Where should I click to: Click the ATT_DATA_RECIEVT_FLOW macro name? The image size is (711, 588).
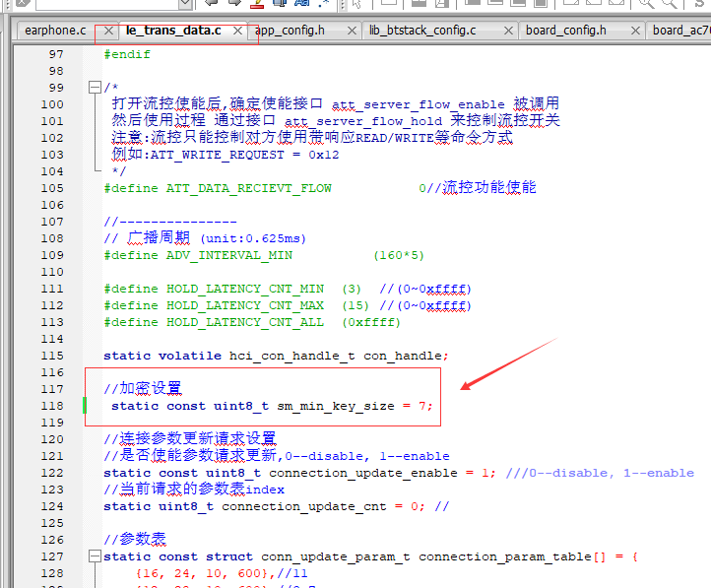coord(249,188)
